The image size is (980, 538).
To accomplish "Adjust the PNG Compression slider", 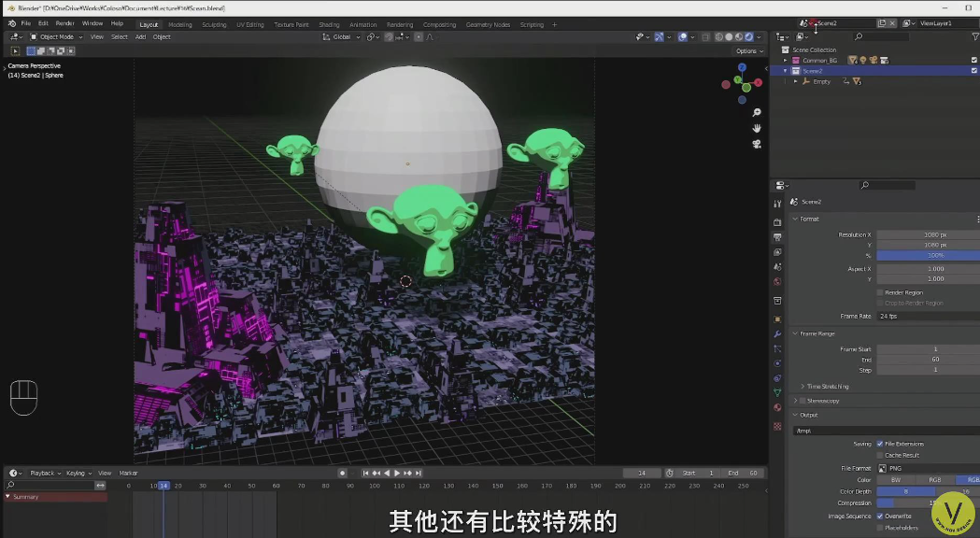I will [928, 503].
